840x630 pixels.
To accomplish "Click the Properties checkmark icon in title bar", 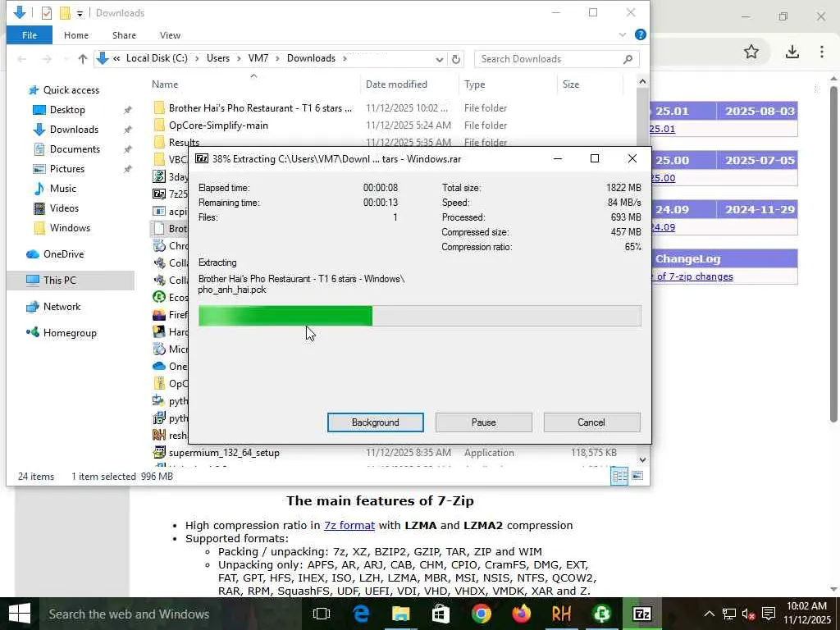I will (47, 13).
